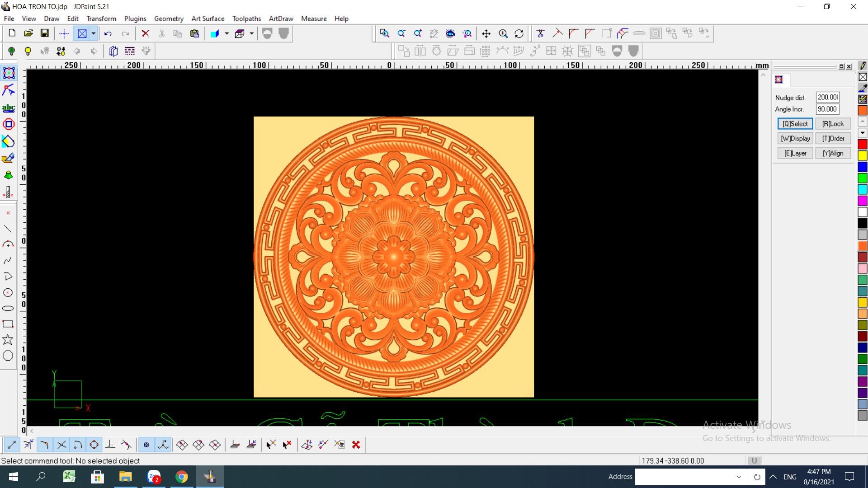
Task: Show hidden system tray icons chevron
Action: [x=773, y=477]
